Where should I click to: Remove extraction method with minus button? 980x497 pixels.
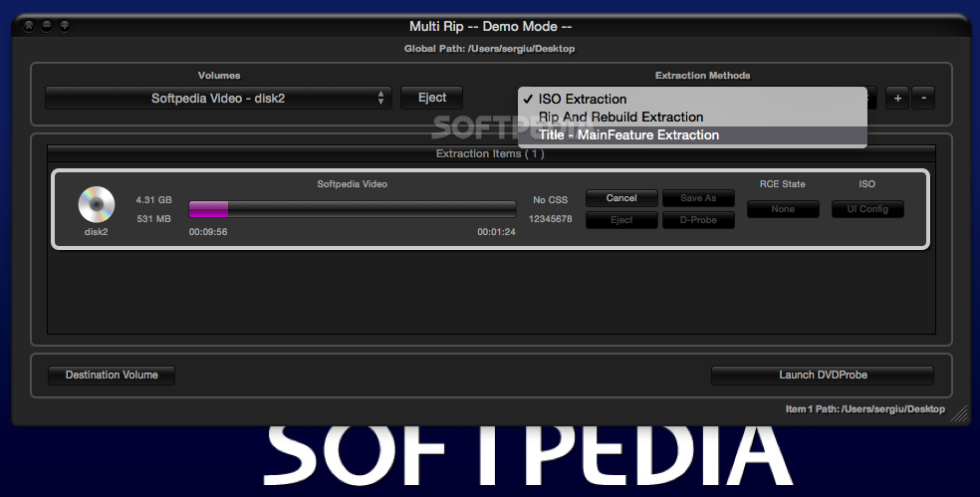pyautogui.click(x=923, y=99)
